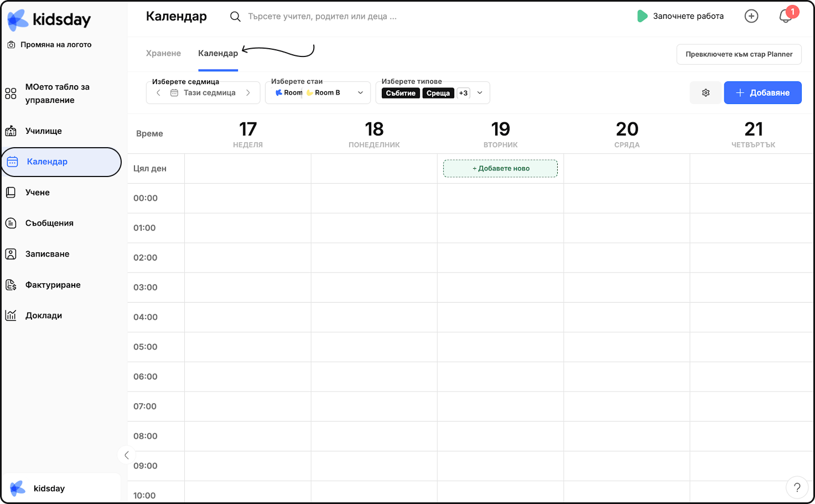Click '+ Добавете ново' on Tuesday

click(x=500, y=168)
